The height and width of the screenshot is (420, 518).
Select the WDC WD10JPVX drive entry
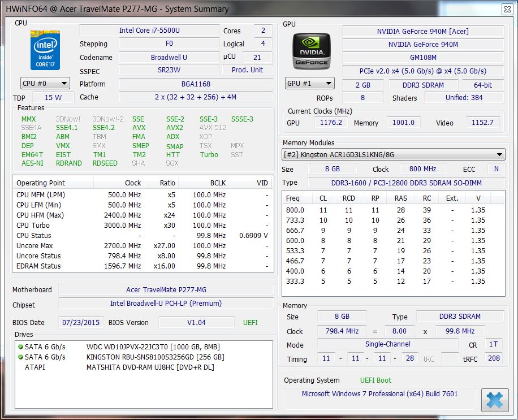153,347
